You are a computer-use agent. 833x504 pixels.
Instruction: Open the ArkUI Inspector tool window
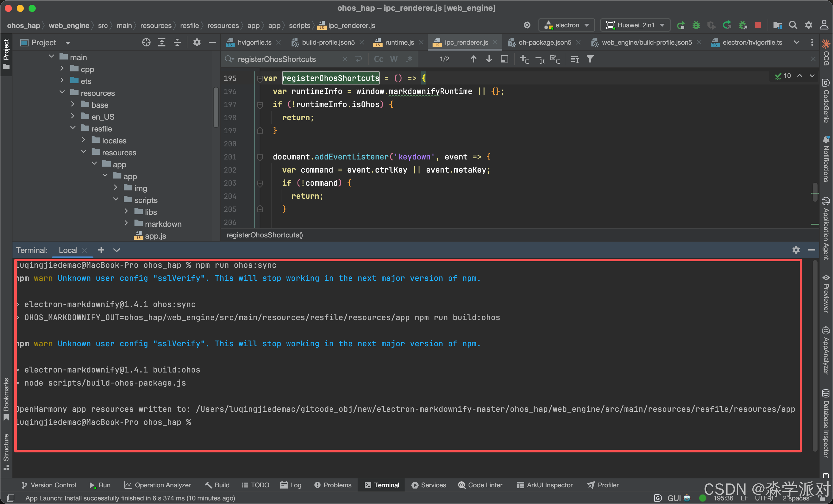pos(545,485)
